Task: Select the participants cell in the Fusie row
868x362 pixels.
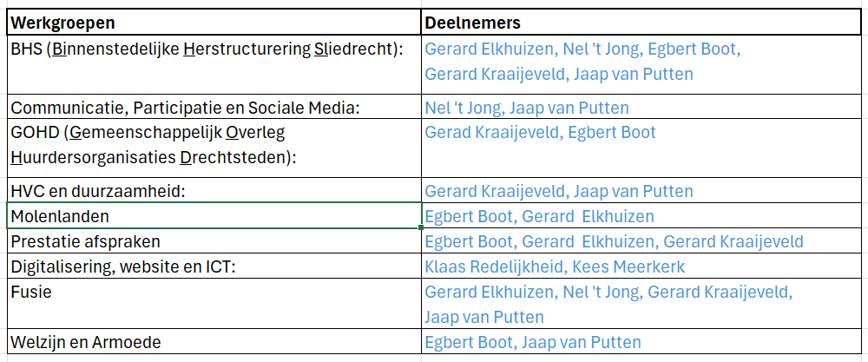Action: 642,304
